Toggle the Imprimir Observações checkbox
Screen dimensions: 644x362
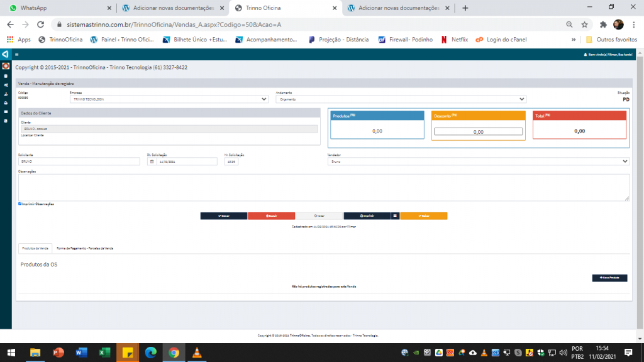coord(20,204)
